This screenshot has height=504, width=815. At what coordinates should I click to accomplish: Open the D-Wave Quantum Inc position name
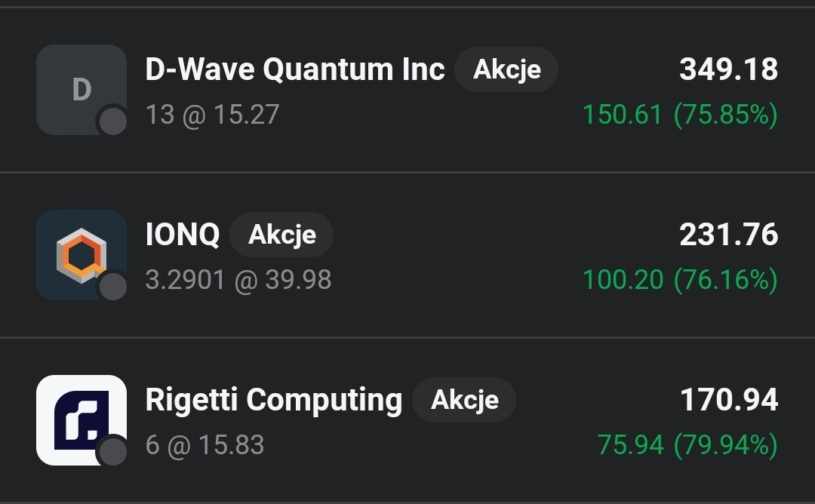295,69
